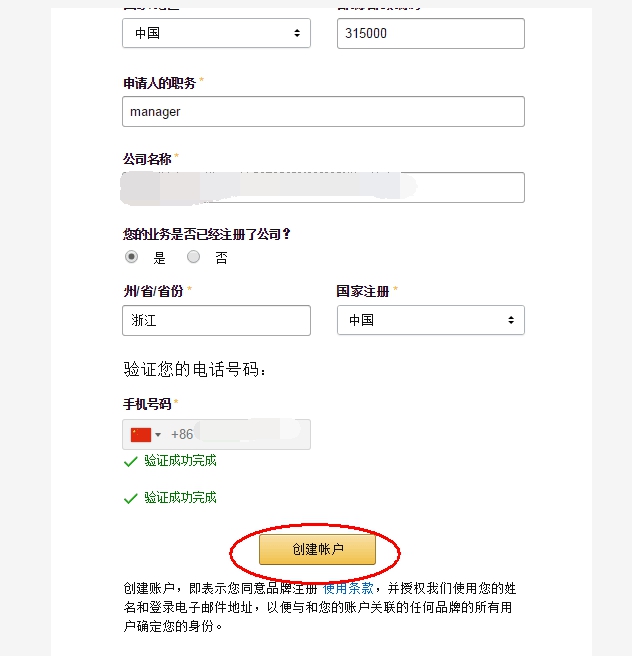Open the top 中国 country dropdown
Image resolution: width=632 pixels, height=656 pixels.
pyautogui.click(x=216, y=33)
